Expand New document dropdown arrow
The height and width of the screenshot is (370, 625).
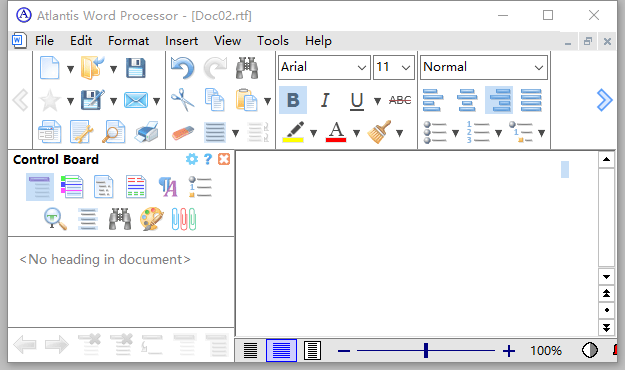(x=71, y=69)
